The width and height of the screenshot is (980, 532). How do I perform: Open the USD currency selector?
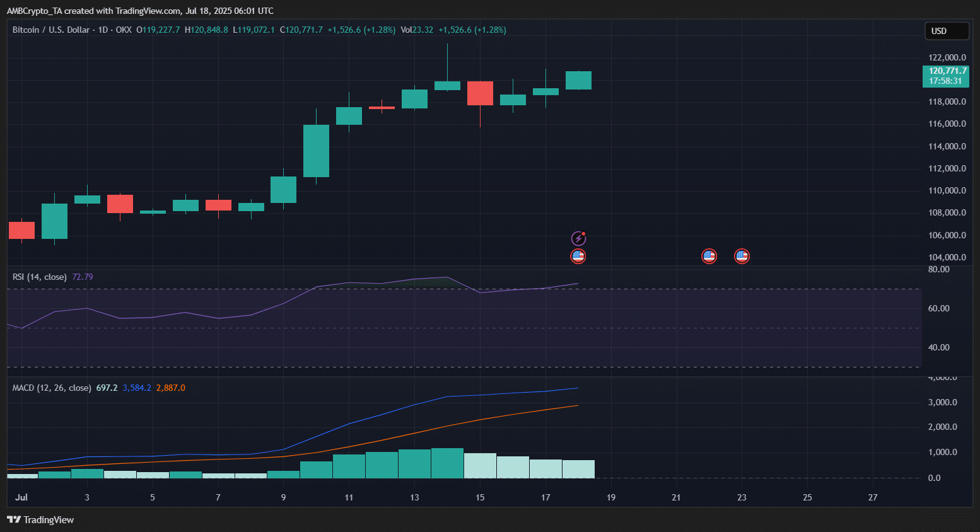pyautogui.click(x=946, y=31)
